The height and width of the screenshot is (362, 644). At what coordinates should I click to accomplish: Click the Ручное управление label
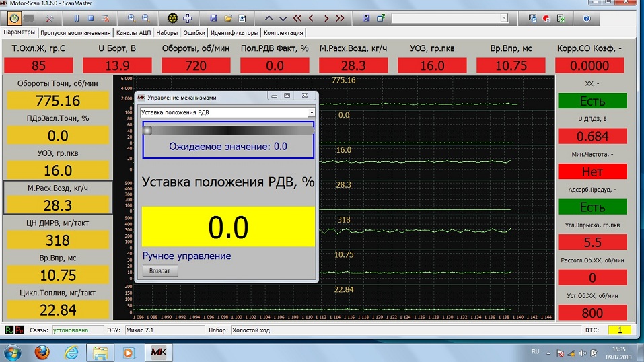186,256
